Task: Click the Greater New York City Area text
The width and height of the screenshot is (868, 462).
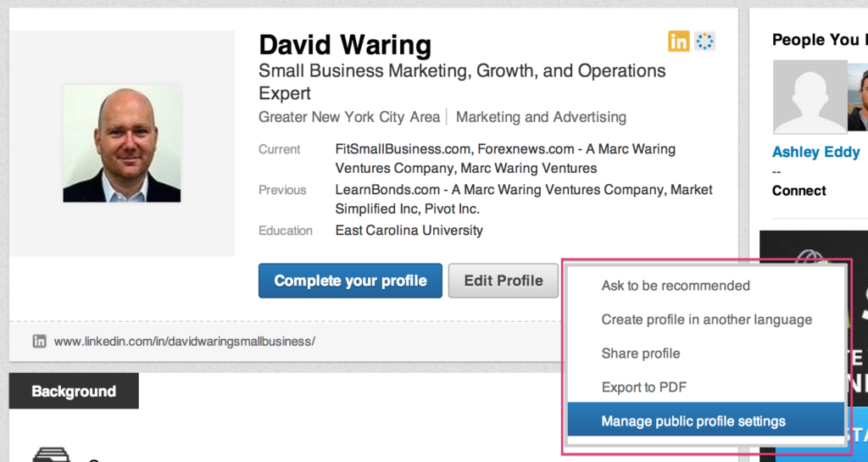Action: point(349,117)
